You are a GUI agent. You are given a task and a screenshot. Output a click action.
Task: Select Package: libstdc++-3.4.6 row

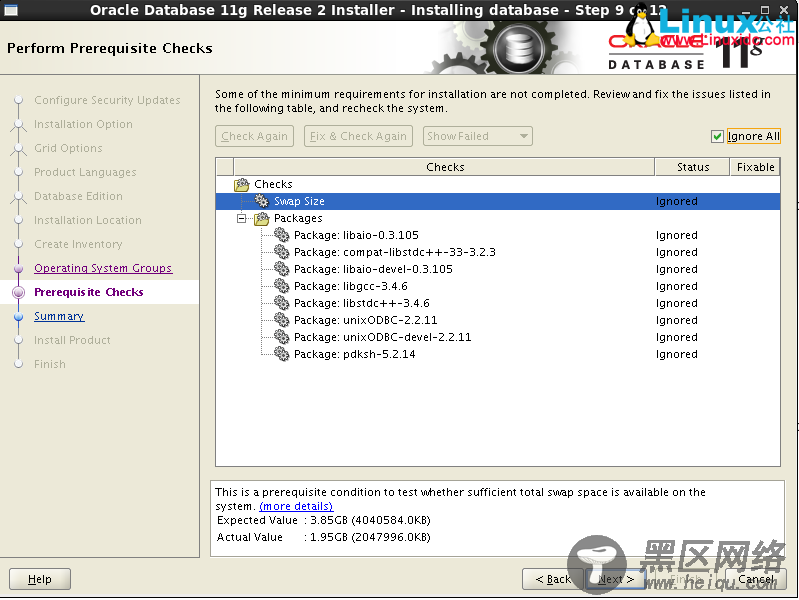pos(498,303)
